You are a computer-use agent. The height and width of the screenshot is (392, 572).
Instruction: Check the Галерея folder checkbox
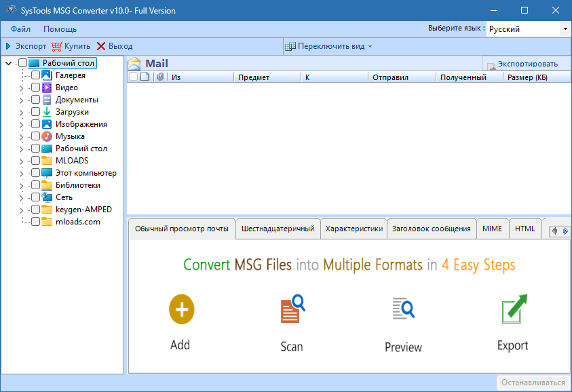click(35, 75)
